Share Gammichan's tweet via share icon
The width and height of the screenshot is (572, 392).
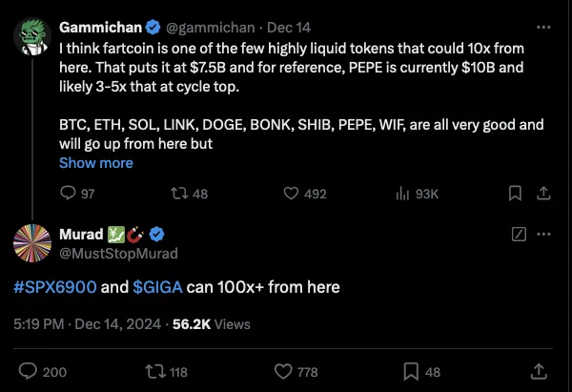[x=543, y=193]
